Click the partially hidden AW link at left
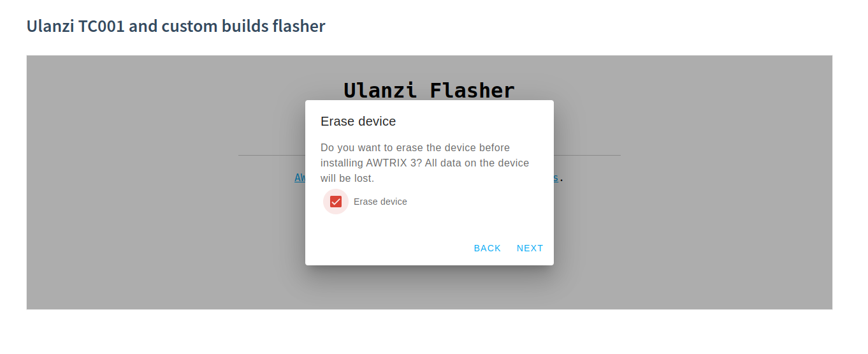The width and height of the screenshot is (868, 354). (300, 177)
